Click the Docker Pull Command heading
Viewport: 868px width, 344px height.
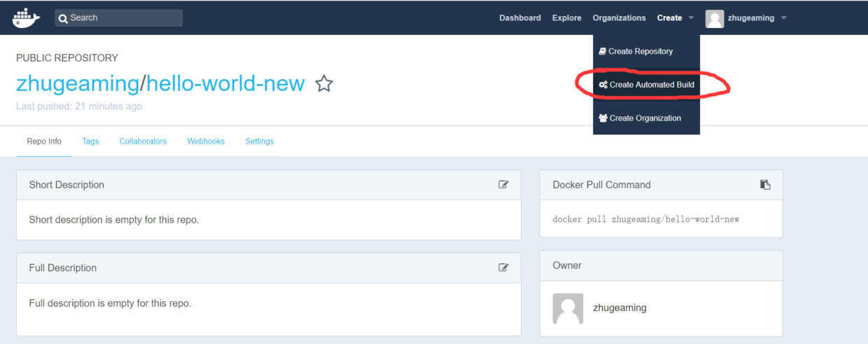pos(601,185)
